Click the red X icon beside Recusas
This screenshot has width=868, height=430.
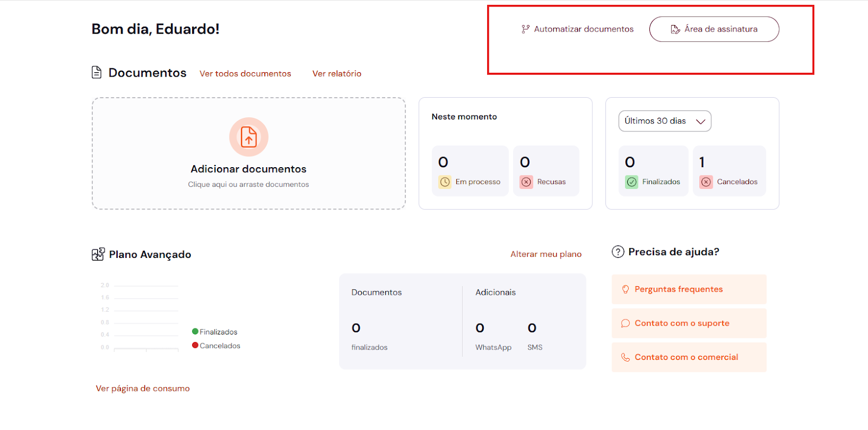pyautogui.click(x=526, y=182)
